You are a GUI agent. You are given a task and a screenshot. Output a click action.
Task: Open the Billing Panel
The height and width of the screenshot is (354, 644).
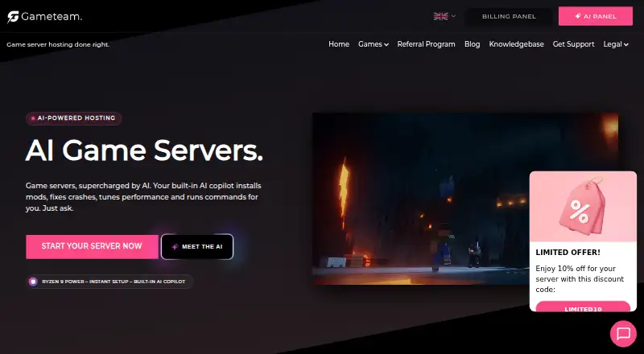[509, 16]
